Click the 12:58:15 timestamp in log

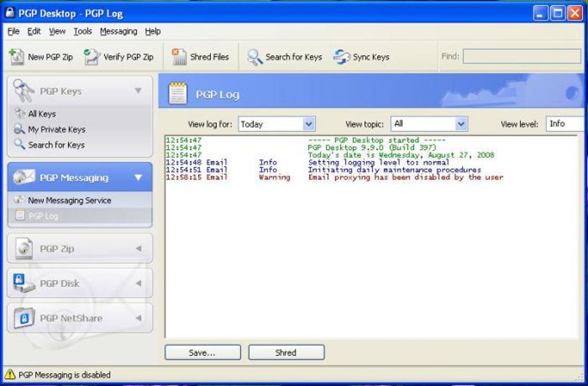pos(183,177)
